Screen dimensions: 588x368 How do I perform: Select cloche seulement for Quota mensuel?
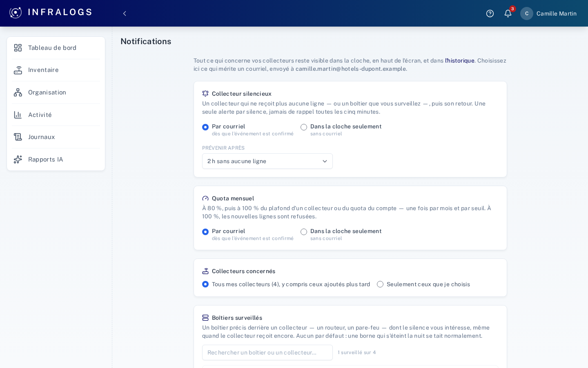click(304, 232)
